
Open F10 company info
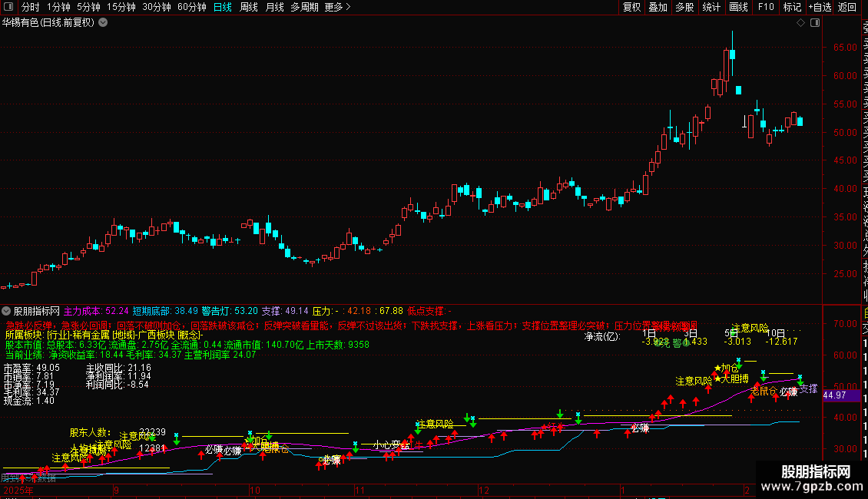pyautogui.click(x=766, y=7)
